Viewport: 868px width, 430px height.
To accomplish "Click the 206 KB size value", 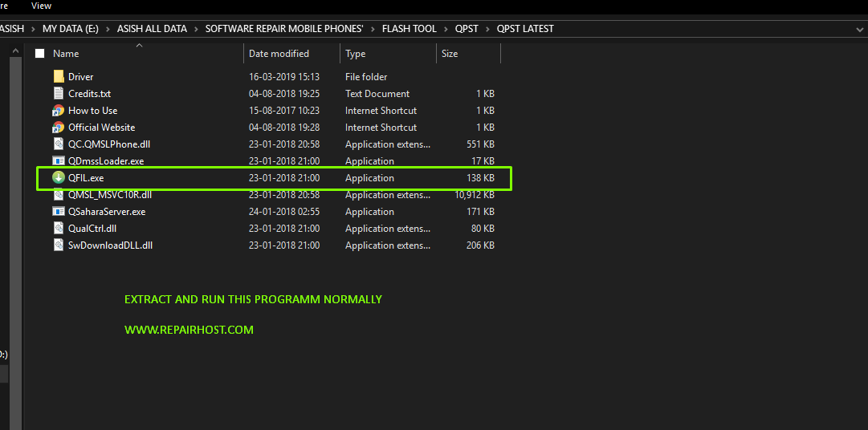I will [480, 245].
